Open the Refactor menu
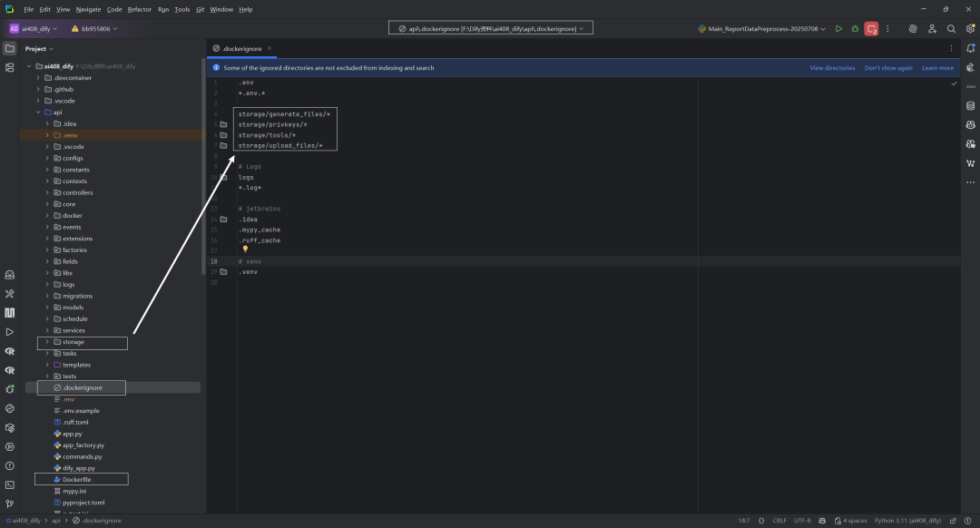The width and height of the screenshot is (980, 528). click(x=140, y=9)
